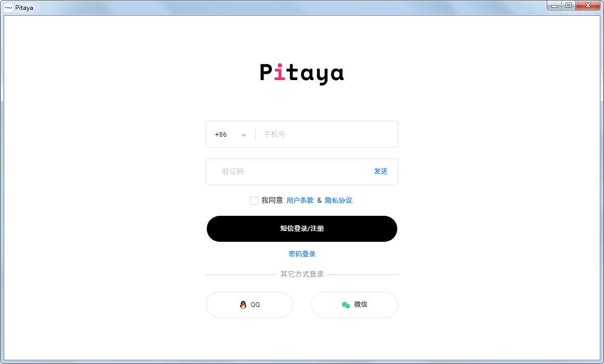This screenshot has height=364, width=604.
Task: Close the Pitaya window
Action: [587, 5]
